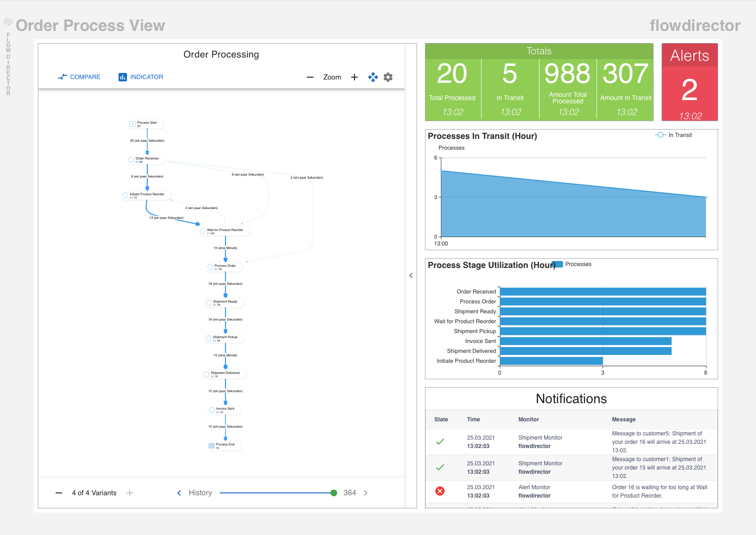Click the Monitor column header

point(528,419)
